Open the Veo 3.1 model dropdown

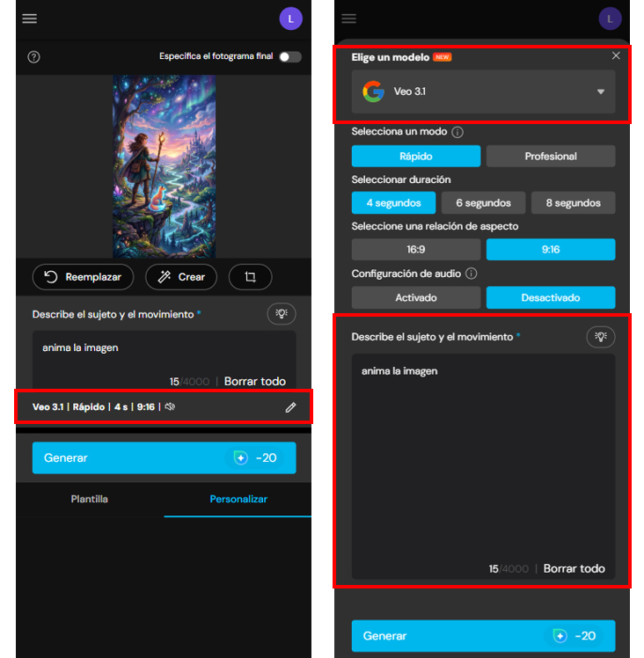click(483, 91)
